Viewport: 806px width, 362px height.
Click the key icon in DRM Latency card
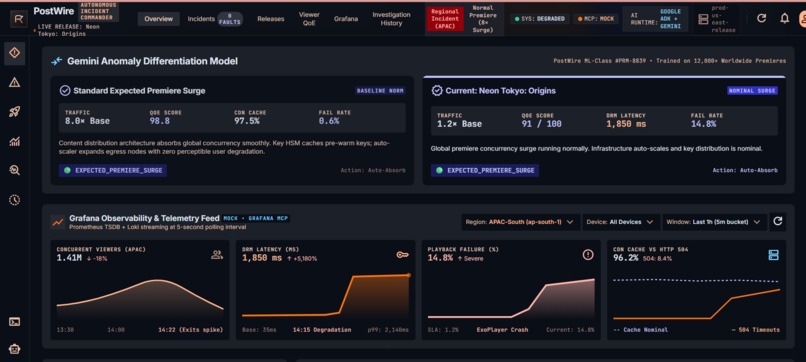[402, 255]
